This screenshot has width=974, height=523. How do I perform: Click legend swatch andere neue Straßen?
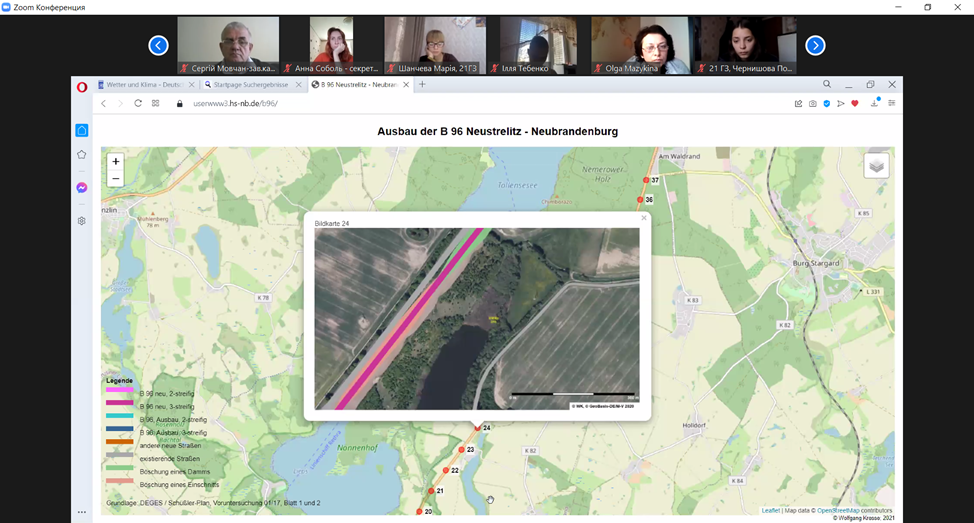click(x=119, y=442)
